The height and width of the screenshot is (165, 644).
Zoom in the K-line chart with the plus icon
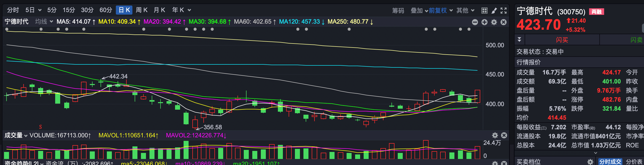(x=485, y=22)
